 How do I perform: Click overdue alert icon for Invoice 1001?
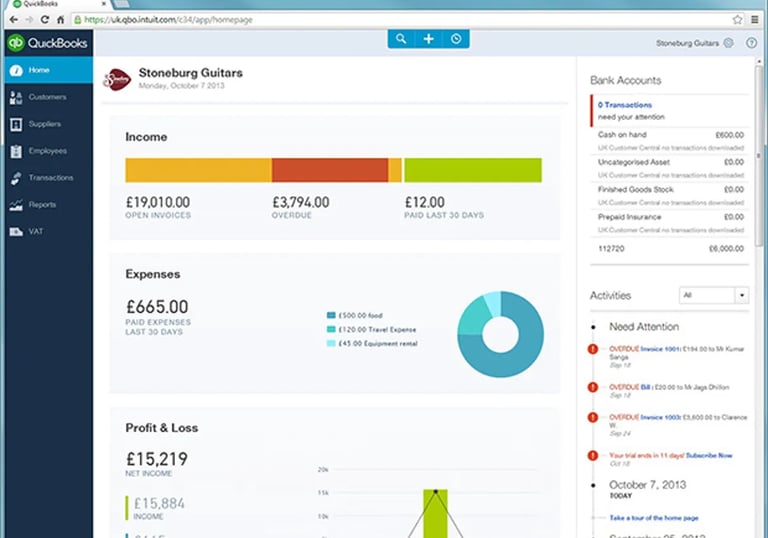click(593, 349)
